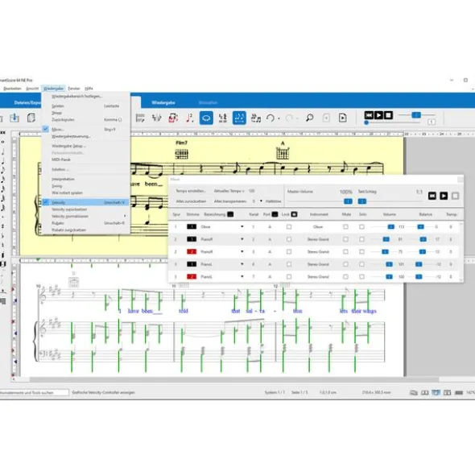This screenshot has height=476, width=475.
Task: Toggle the checked Mixer... menu item
Action: 86,130
